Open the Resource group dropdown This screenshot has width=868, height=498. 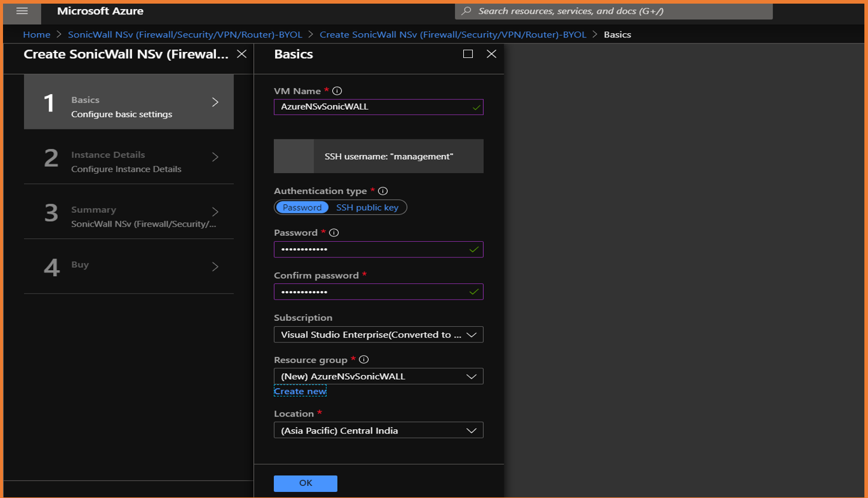coord(378,376)
